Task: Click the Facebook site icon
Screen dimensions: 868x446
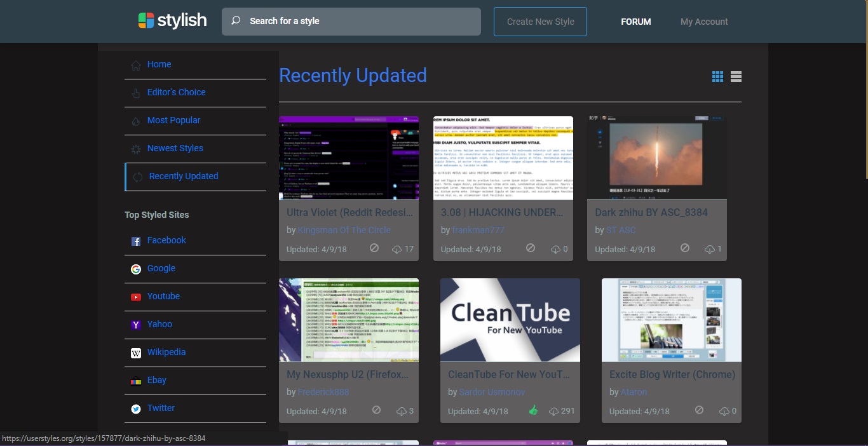Action: point(136,241)
